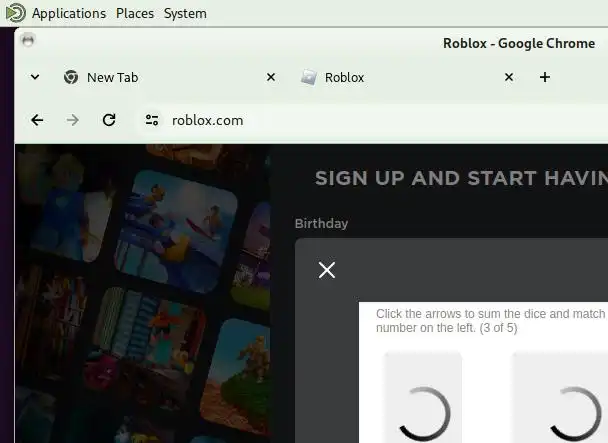
Task: Reload the current page
Action: pos(109,120)
